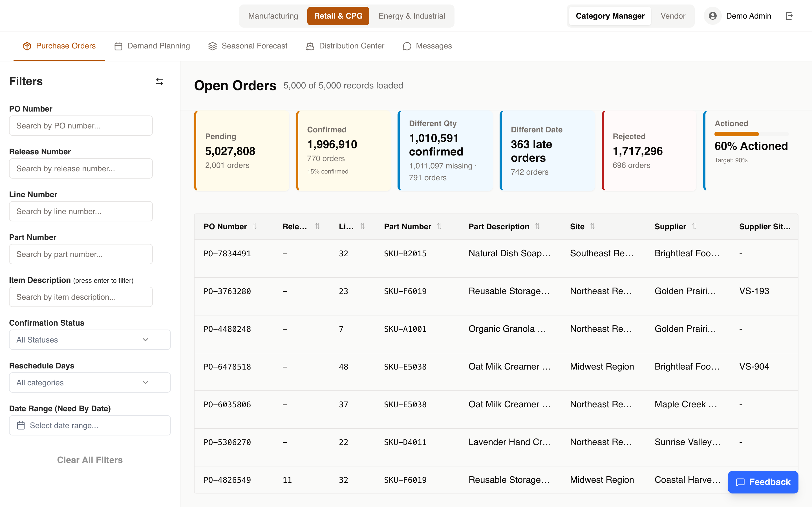Switch to Energy & Industrial segment

[x=412, y=16]
